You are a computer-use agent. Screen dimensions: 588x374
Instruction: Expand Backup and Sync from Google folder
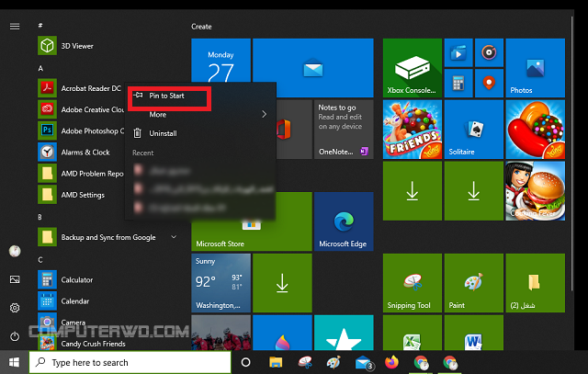[108, 237]
